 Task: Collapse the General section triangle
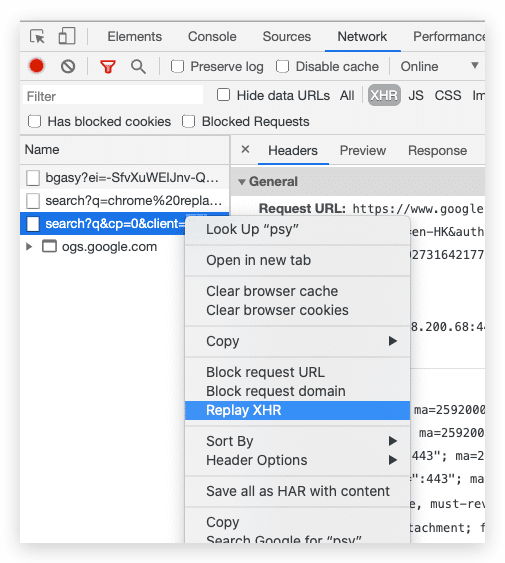(x=242, y=182)
